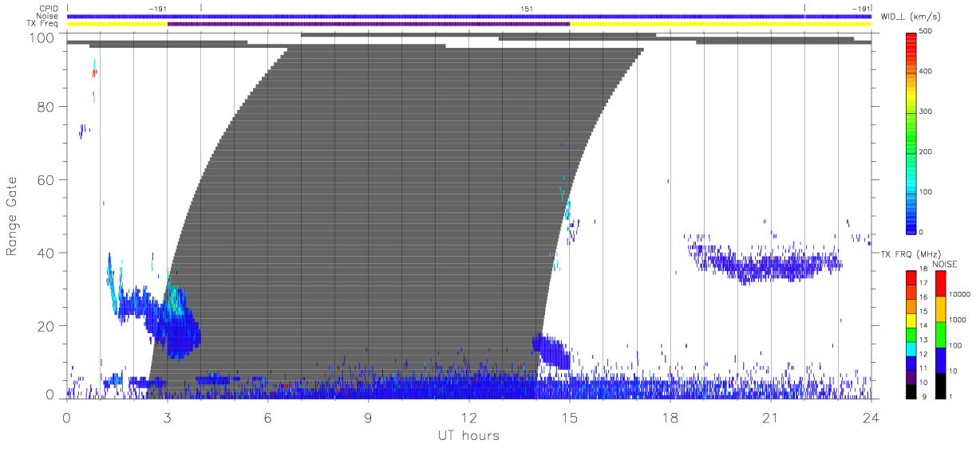
Task: Click red top swatch in NOISE legend
Action: pos(940,283)
